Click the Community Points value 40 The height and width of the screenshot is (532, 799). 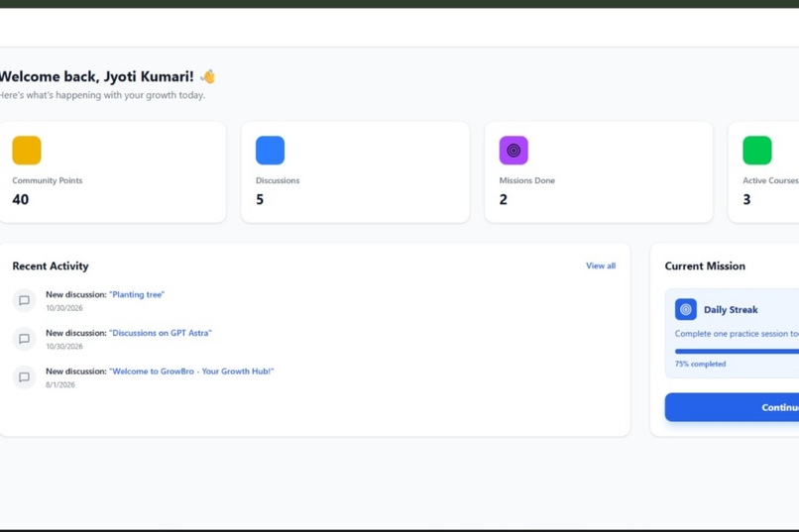pyautogui.click(x=21, y=199)
